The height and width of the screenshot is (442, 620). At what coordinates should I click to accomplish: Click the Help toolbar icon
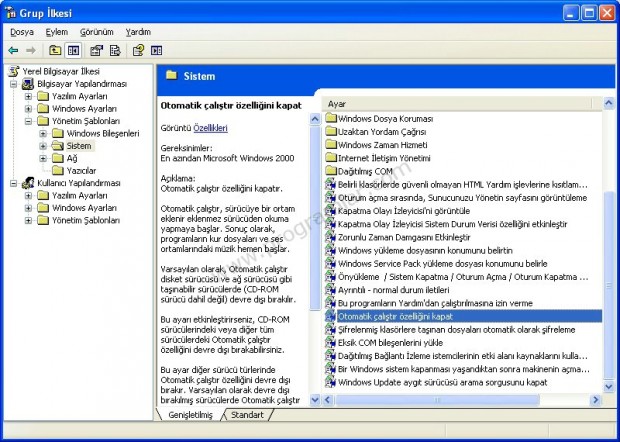138,50
